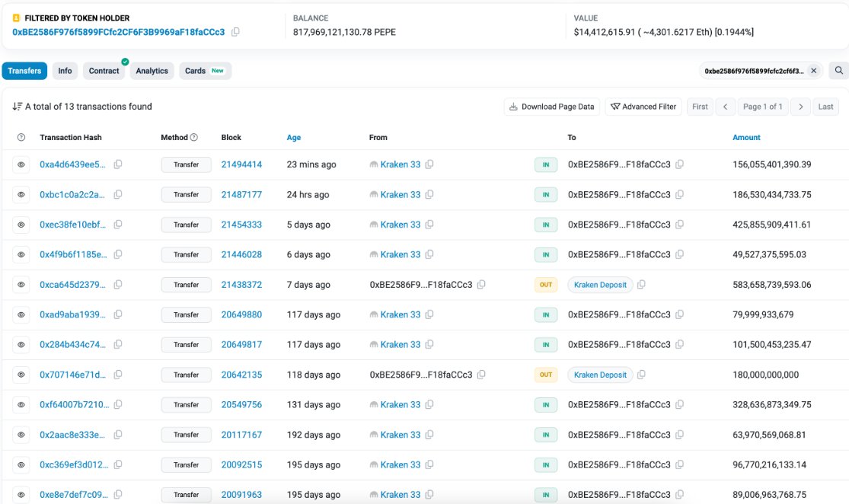
Task: Copy Kraken Deposit address in block 21438372 row
Action: (642, 285)
